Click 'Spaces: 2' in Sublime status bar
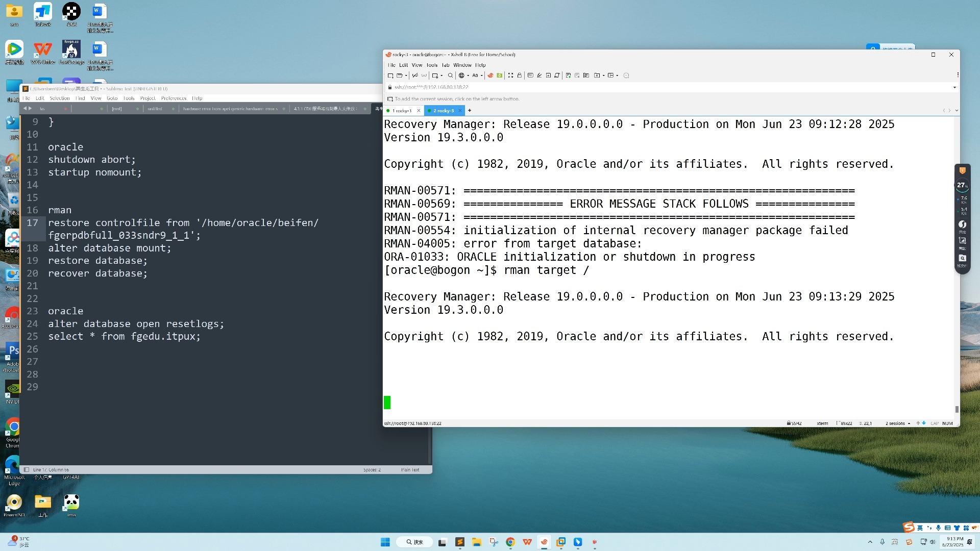The height and width of the screenshot is (551, 980). (x=372, y=470)
